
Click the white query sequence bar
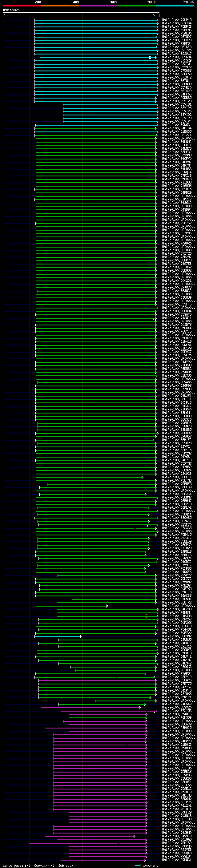pos(81,13)
